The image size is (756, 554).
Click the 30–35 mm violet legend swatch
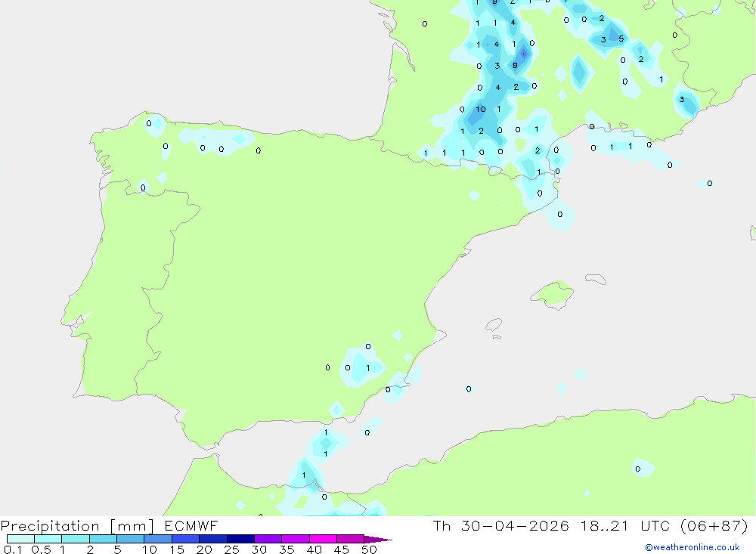(268, 539)
